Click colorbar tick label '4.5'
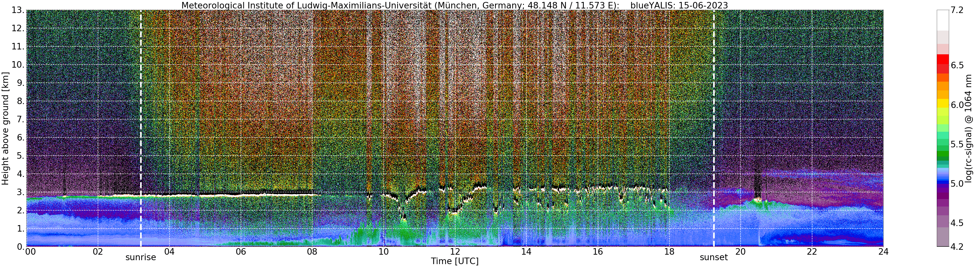980x268 pixels. coord(957,223)
